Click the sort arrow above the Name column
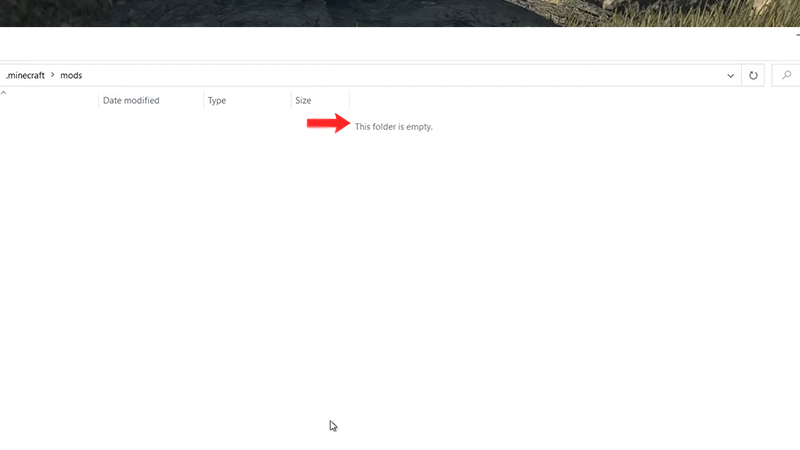The height and width of the screenshot is (450, 800). 4,92
